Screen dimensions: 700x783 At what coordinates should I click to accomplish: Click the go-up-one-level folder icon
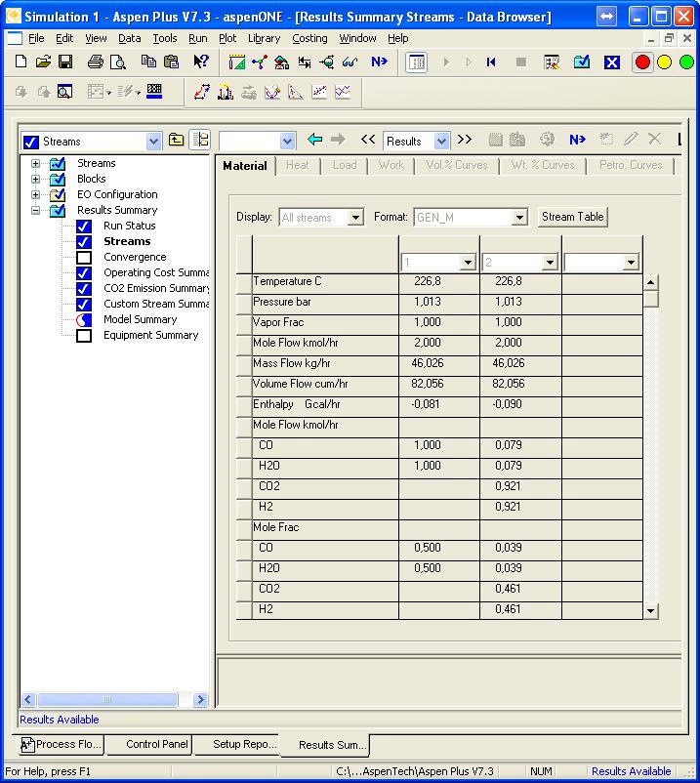click(177, 140)
